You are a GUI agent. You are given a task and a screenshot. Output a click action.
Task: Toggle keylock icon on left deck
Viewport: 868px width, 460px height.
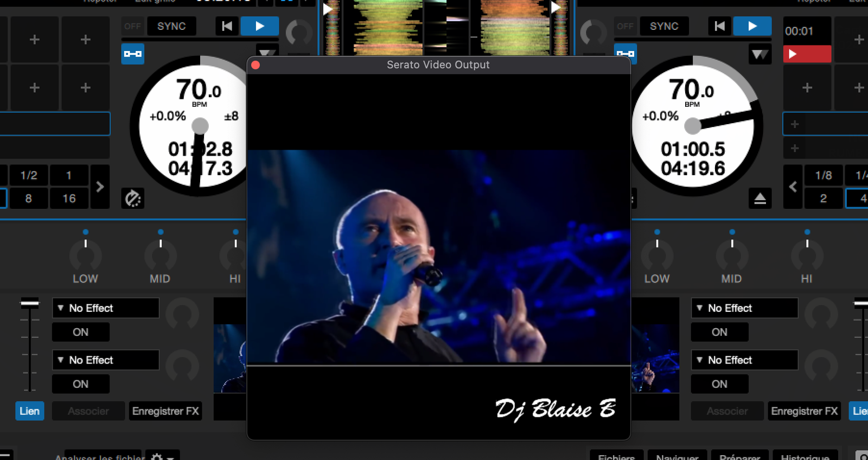click(x=133, y=54)
